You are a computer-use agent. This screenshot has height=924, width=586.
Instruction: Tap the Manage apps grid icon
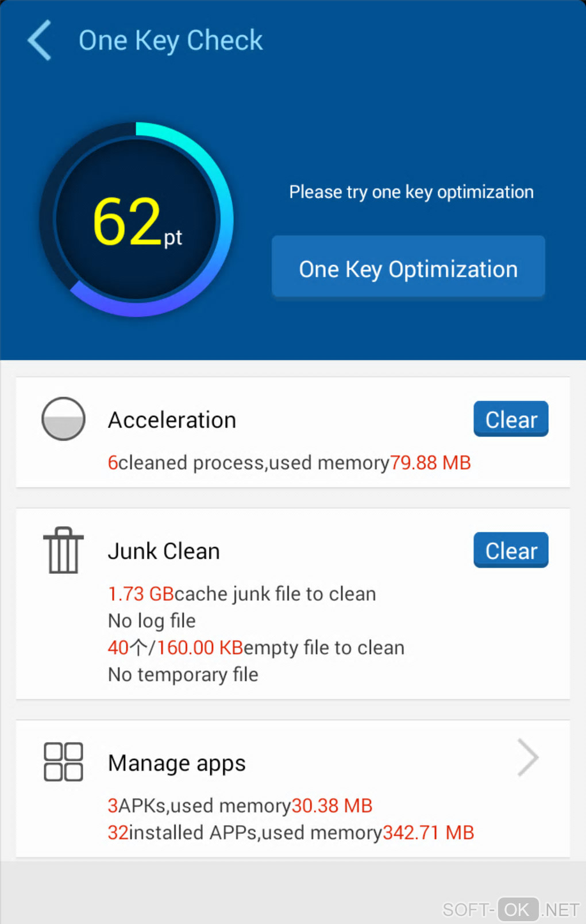click(63, 762)
